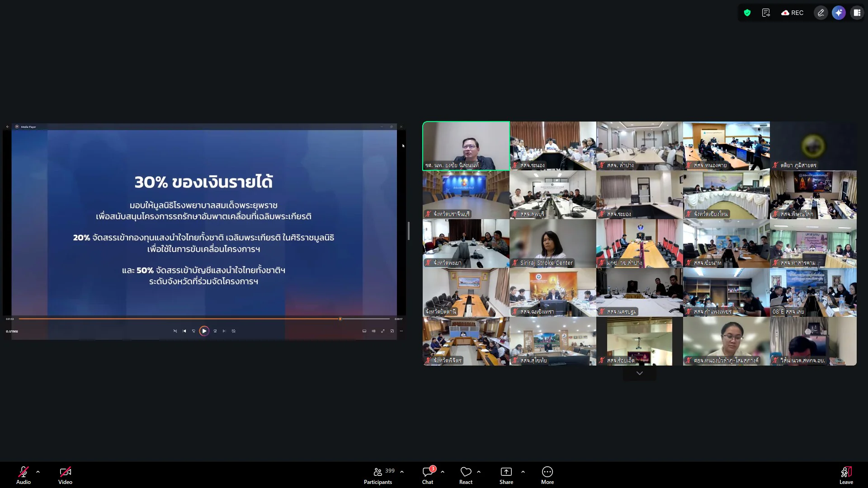Click the สสจ.ระนอง participant tile
Viewport: 868px width, 488px height.
(x=553, y=145)
